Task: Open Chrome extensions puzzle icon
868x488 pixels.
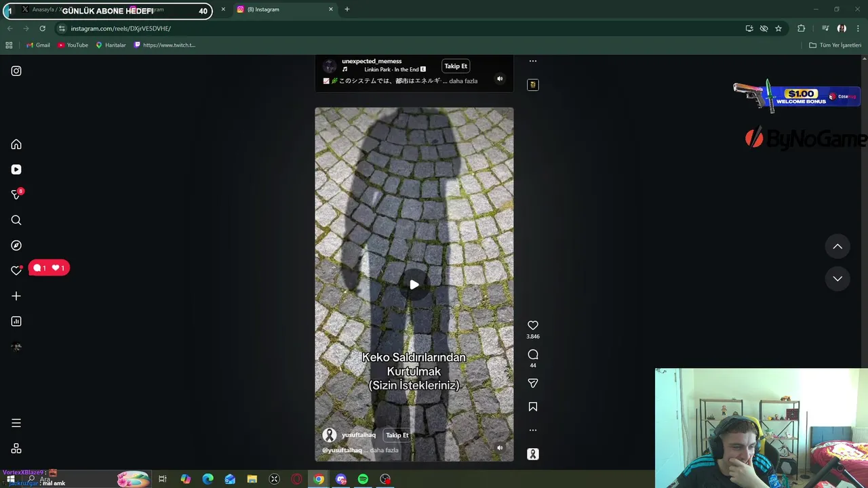Action: coord(802,28)
